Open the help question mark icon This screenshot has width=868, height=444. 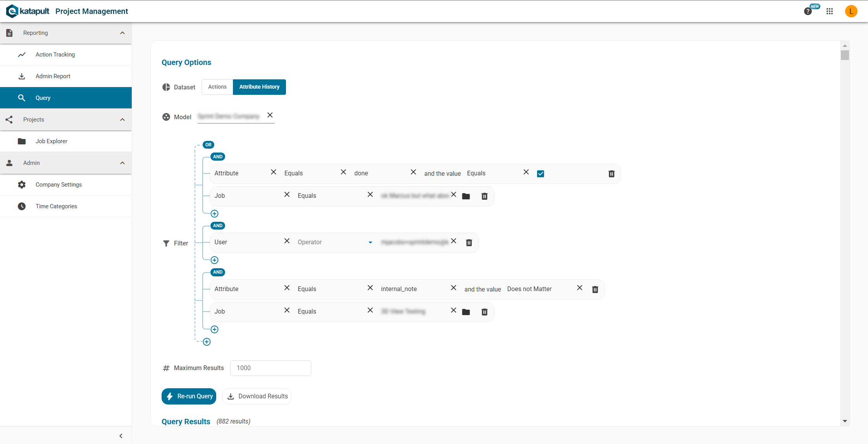point(808,11)
